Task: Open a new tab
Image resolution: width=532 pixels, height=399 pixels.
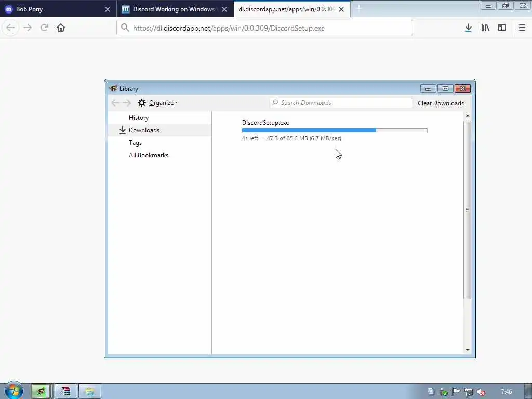Action: pyautogui.click(x=359, y=9)
